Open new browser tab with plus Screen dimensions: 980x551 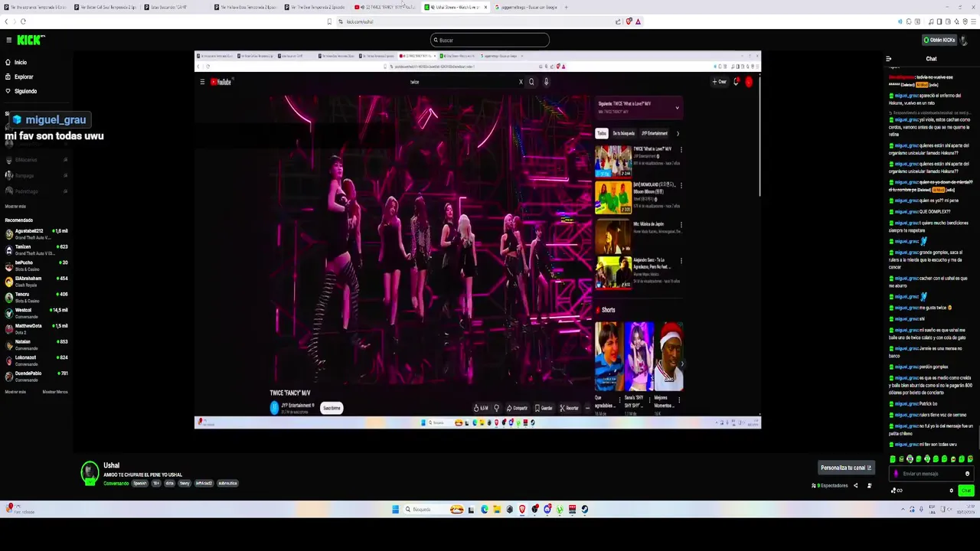point(567,7)
